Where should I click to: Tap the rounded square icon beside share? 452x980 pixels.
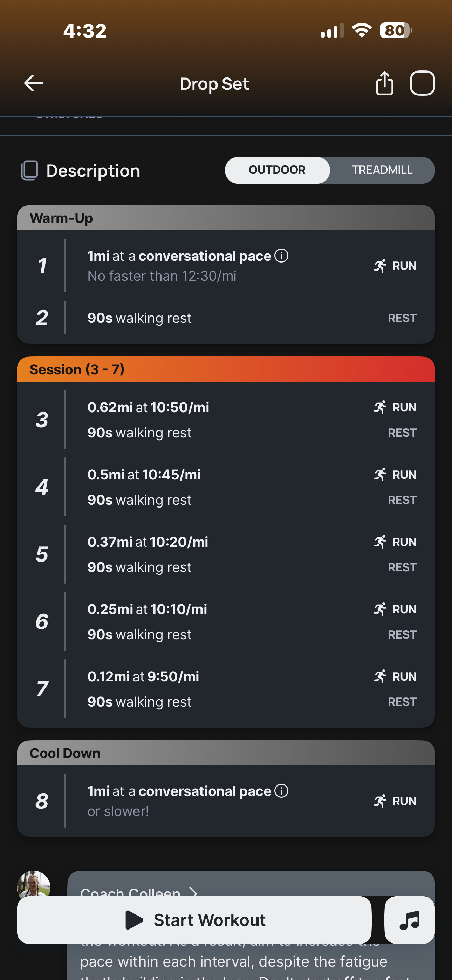click(x=422, y=83)
